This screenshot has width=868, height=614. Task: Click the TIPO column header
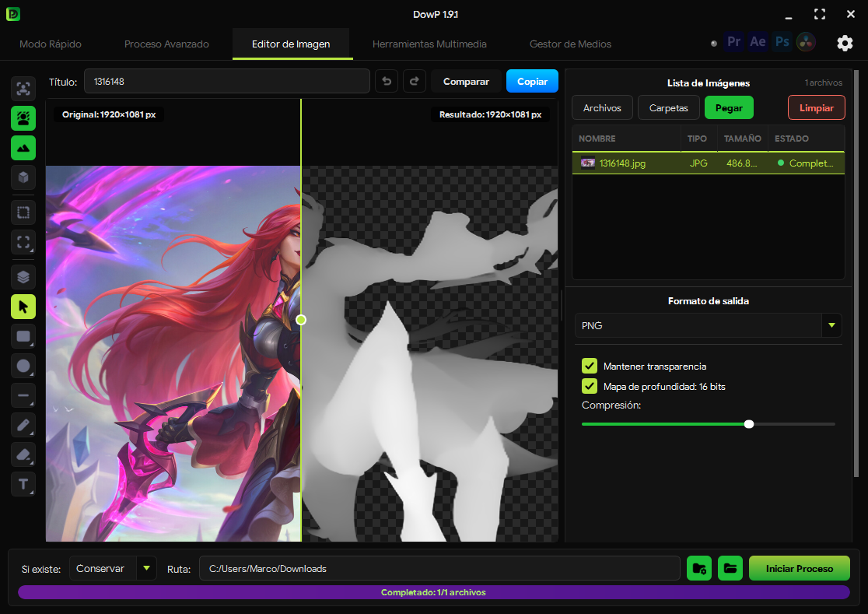[697, 139]
